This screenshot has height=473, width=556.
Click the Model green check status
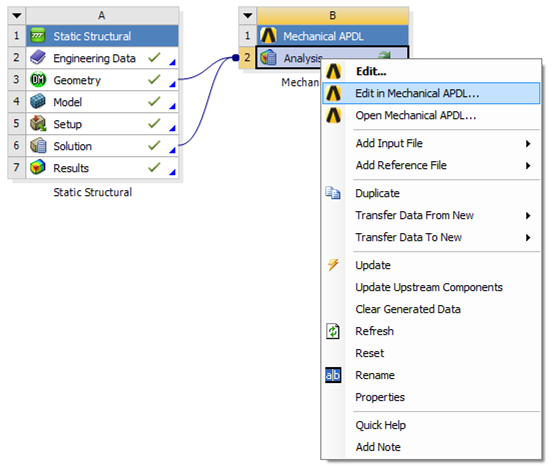point(155,101)
